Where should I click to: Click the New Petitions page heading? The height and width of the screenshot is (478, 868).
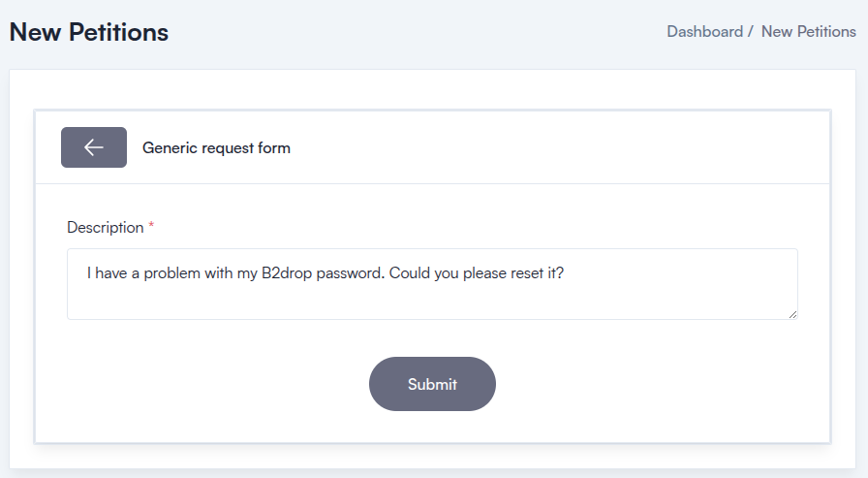89,32
